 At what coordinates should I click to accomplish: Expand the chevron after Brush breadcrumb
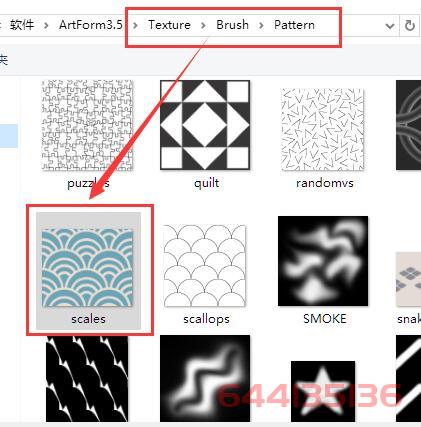pyautogui.click(x=261, y=25)
